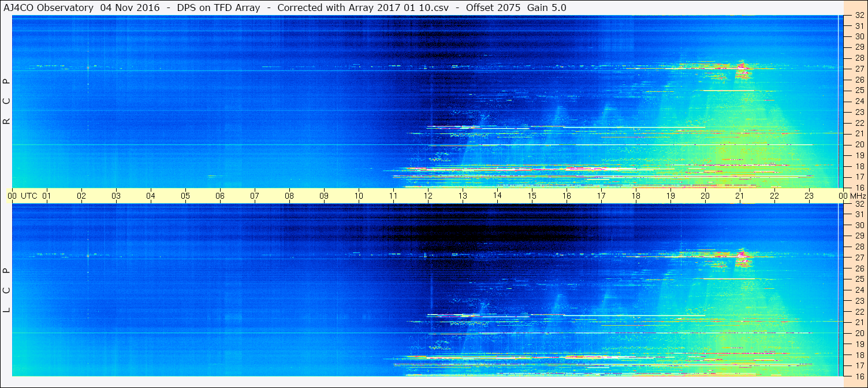Select the 05 hour marker on the time axis
Image resolution: width=868 pixels, height=388 pixels.
pos(185,196)
